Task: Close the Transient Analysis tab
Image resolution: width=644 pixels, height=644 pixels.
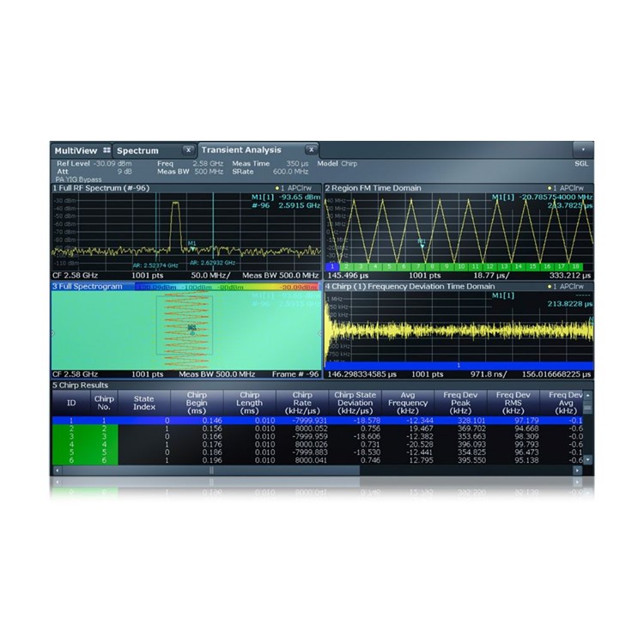Action: click(312, 150)
